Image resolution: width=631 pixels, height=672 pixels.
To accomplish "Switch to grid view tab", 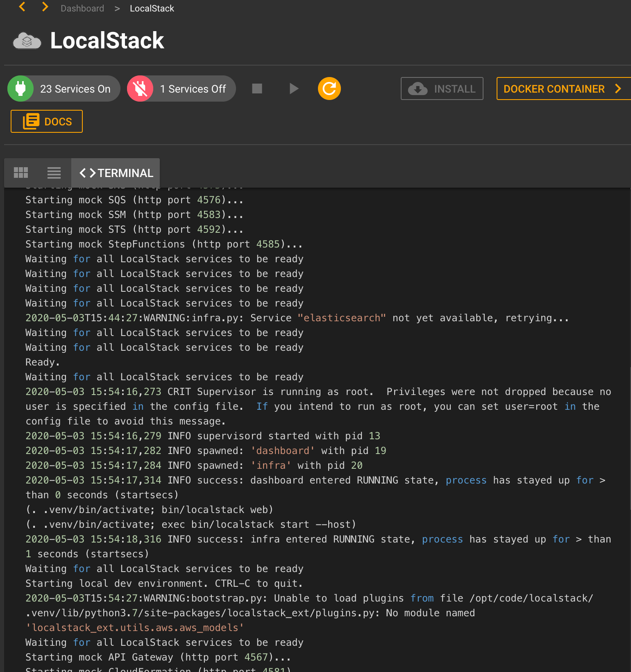I will [21, 173].
